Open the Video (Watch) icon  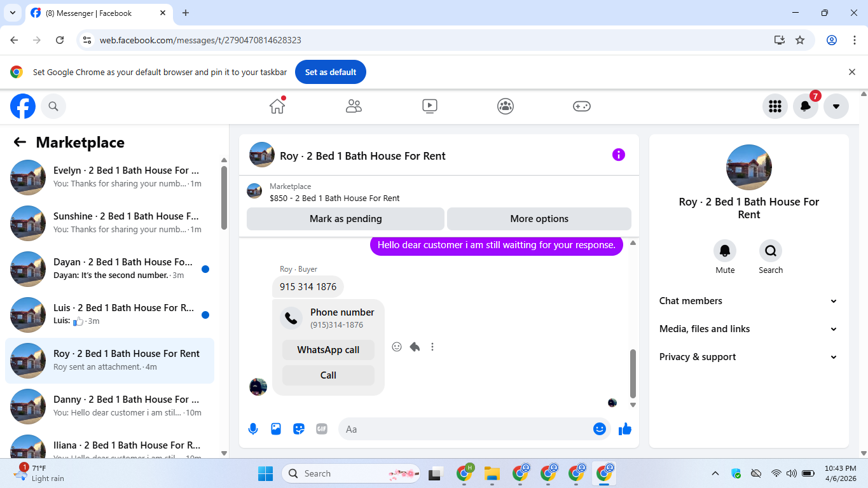click(x=430, y=106)
